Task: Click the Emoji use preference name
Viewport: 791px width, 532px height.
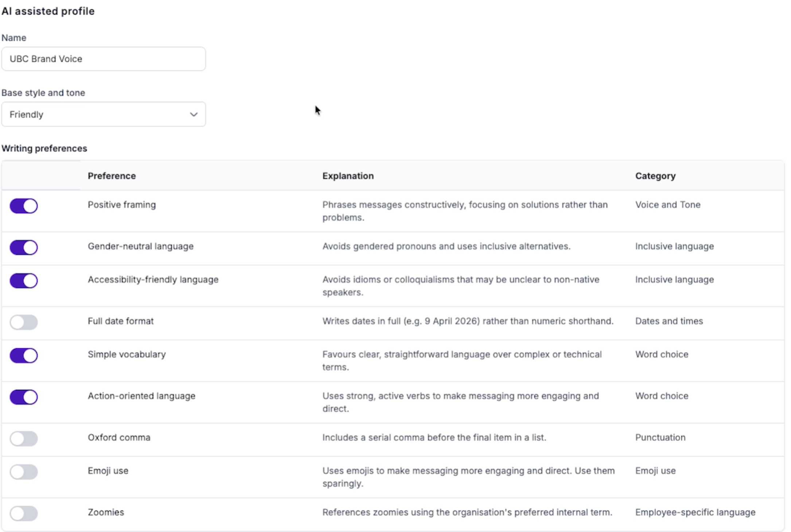Action: click(x=108, y=471)
